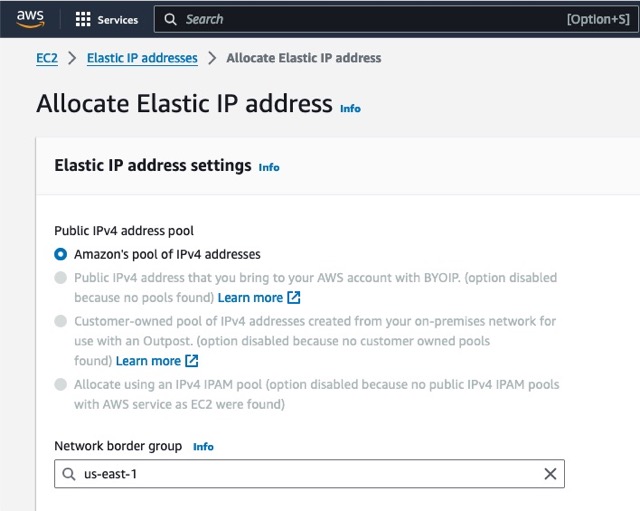Go to EC2 breadcrumb link
This screenshot has height=511, width=640.
click(x=47, y=58)
